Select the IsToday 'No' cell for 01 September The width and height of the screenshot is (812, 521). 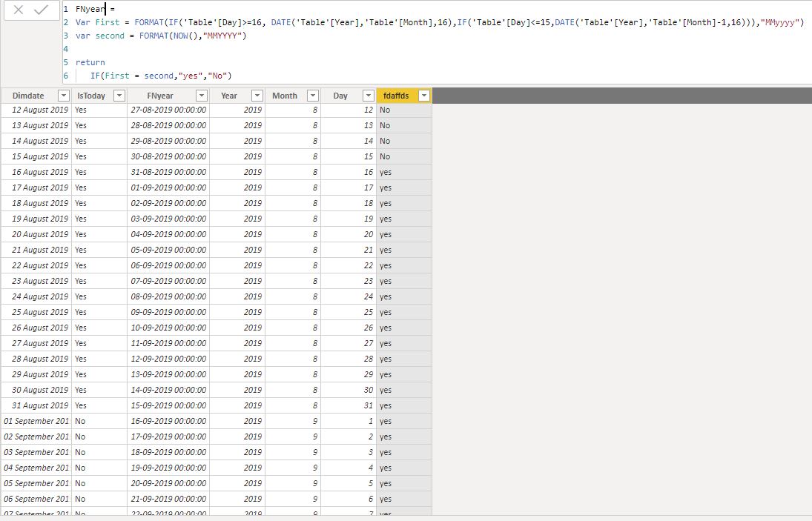click(99, 421)
